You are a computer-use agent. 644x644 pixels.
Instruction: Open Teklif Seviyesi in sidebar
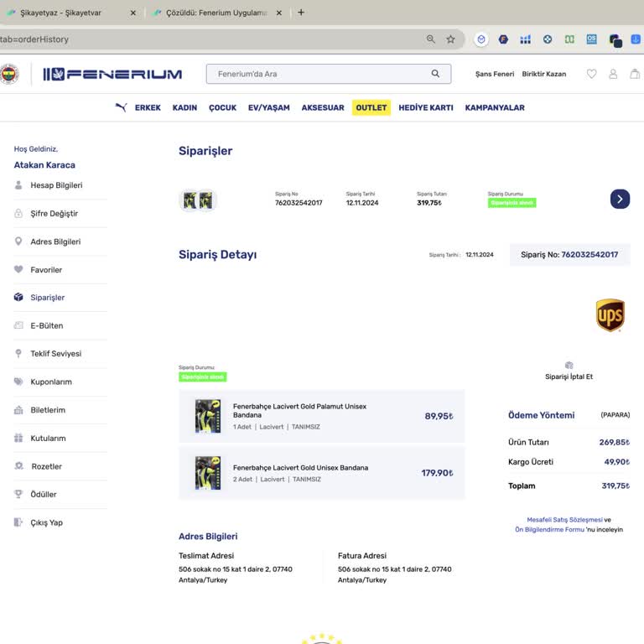tap(56, 354)
